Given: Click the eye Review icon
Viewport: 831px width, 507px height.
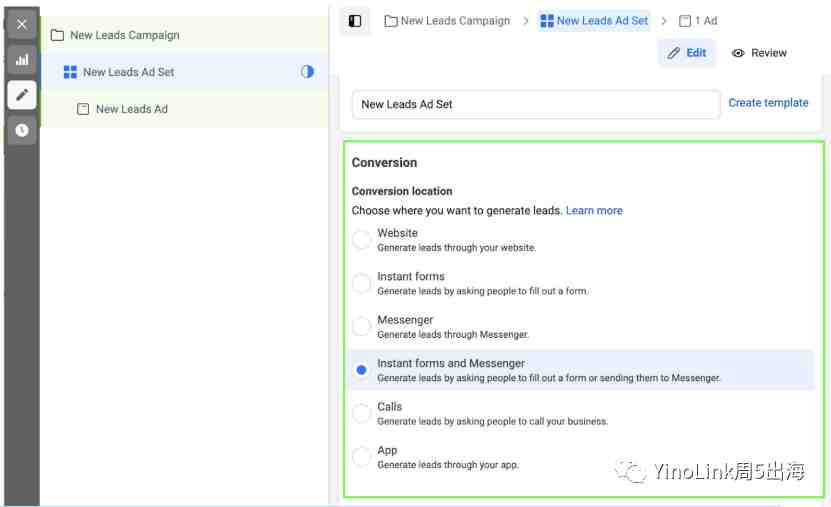Looking at the screenshot, I should 738,53.
